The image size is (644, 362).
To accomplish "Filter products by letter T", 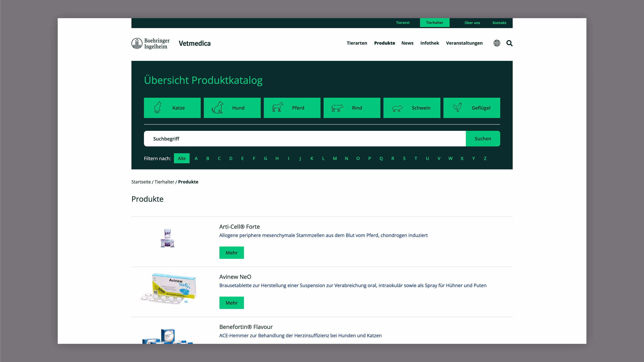I will tap(416, 158).
